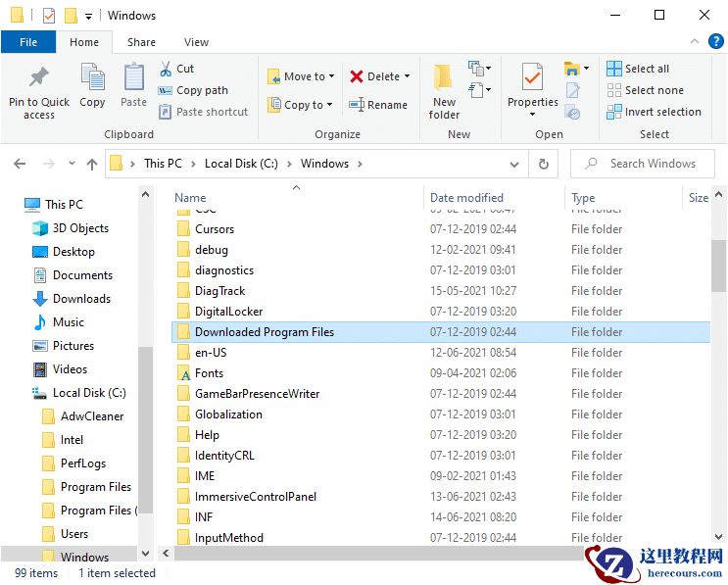The image size is (728, 585).
Task: Select the Fonts folder
Action: 440,372
